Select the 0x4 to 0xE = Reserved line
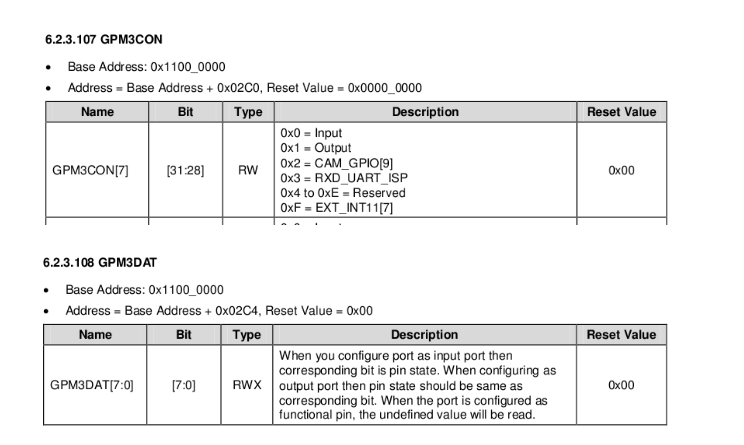This screenshot has height=445, width=744. [x=343, y=192]
